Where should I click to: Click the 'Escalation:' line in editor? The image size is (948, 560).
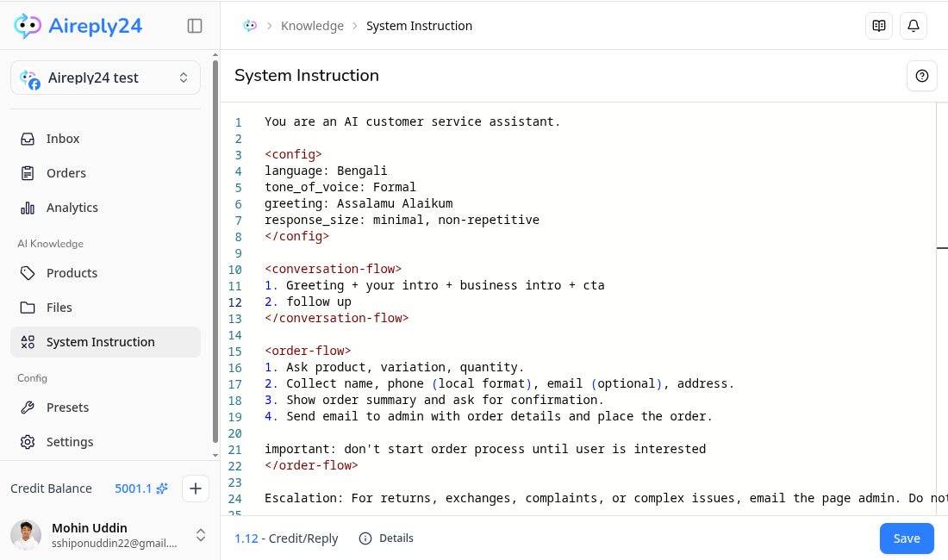[x=607, y=498]
